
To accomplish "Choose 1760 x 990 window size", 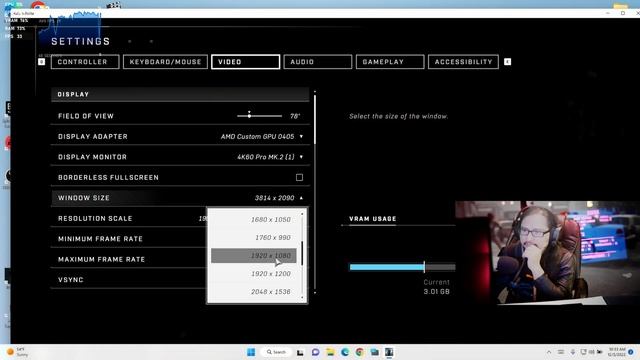I will pos(253,238).
